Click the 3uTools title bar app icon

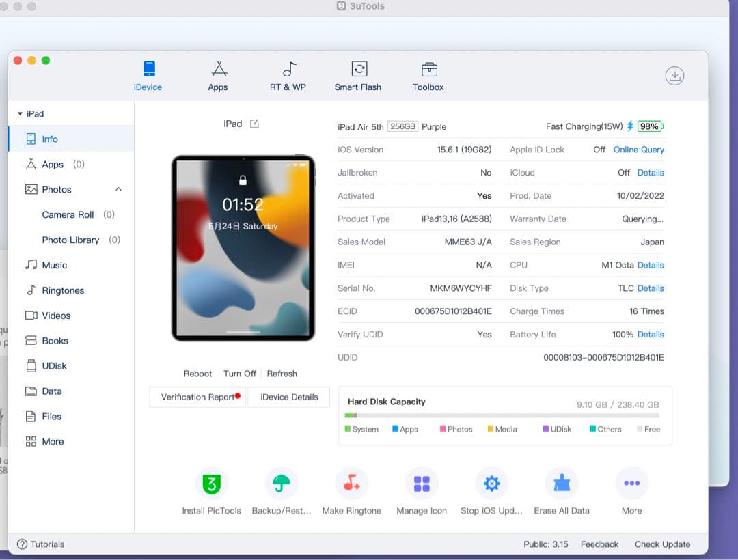click(341, 6)
